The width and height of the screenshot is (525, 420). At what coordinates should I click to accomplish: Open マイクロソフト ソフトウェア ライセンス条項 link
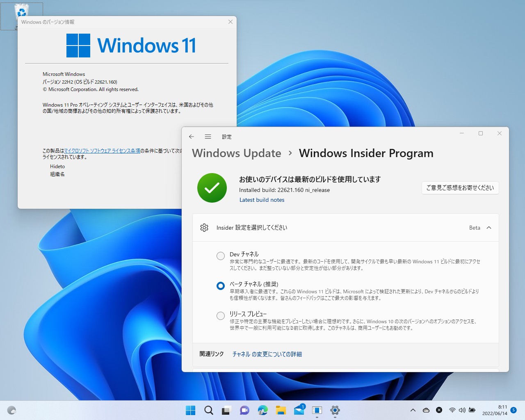pyautogui.click(x=102, y=151)
